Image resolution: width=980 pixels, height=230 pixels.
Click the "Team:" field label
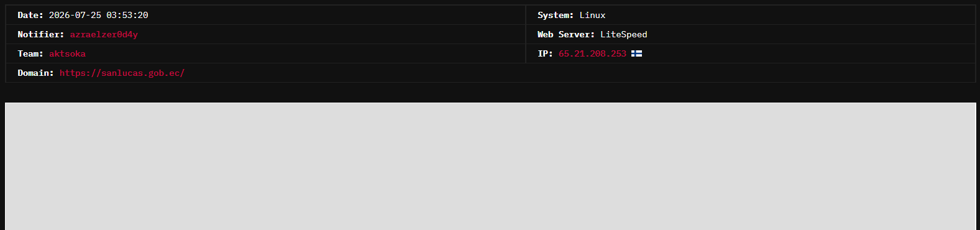pyautogui.click(x=30, y=54)
